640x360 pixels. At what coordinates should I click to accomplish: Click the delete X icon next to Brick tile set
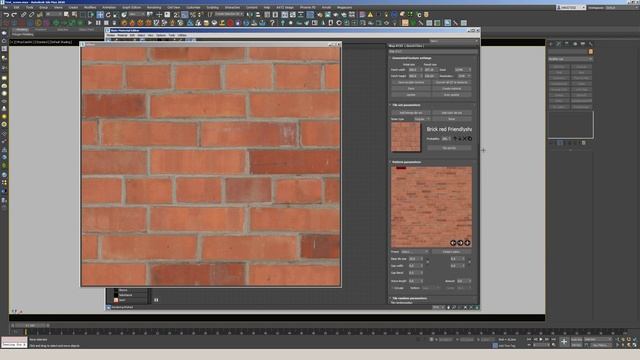[x=464, y=139]
